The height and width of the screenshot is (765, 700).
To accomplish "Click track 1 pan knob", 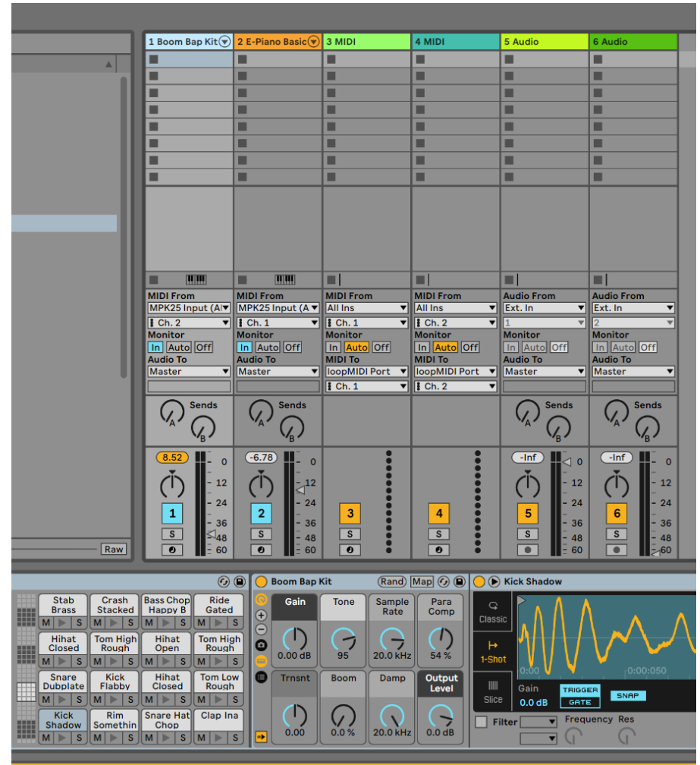I will point(172,485).
